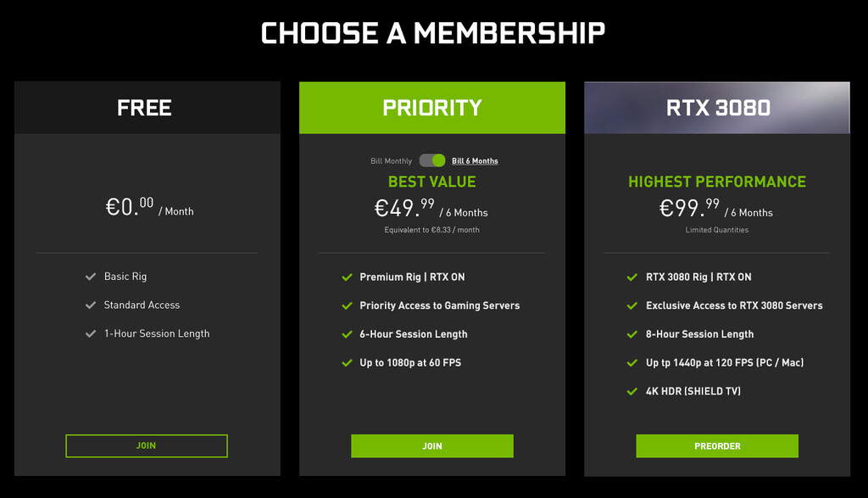Click the check beside Exclusive Access to RTX 3080 Servers

tap(631, 305)
